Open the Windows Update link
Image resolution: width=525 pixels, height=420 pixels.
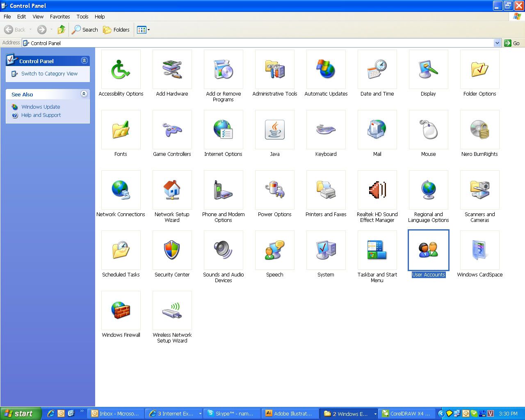coord(41,107)
